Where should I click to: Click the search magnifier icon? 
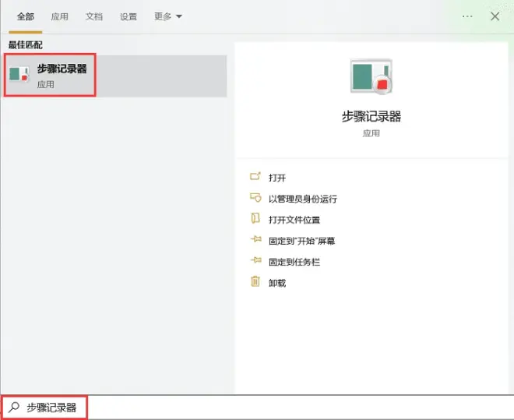[x=14, y=408]
